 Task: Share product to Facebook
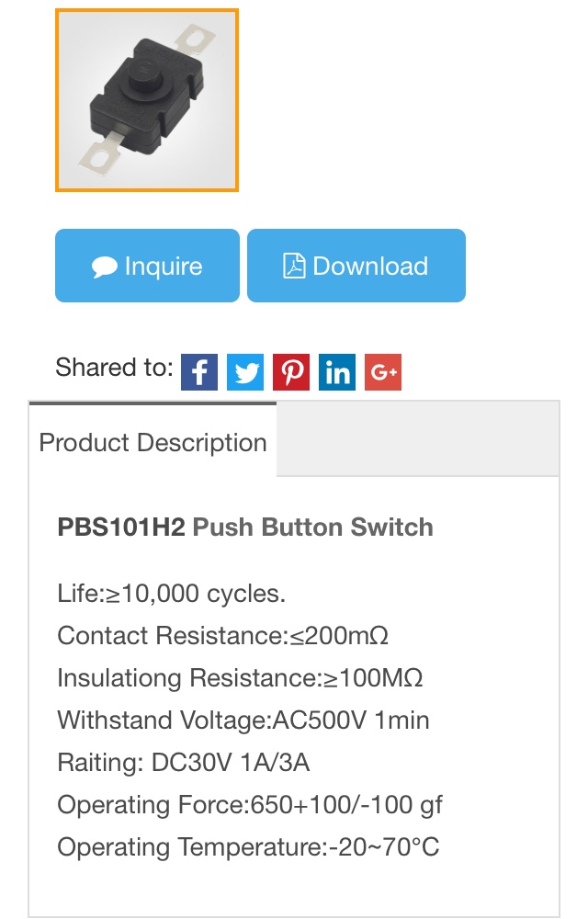click(x=198, y=371)
